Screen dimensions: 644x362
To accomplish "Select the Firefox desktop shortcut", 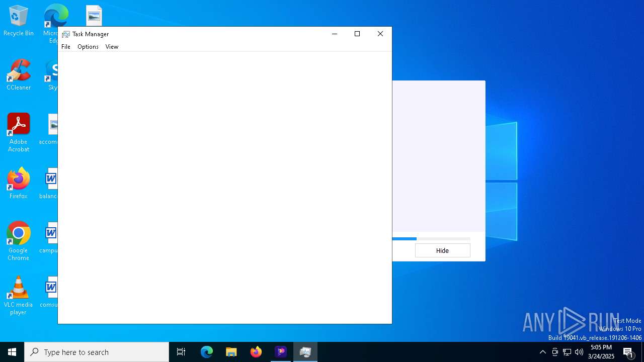I will pos(19,184).
